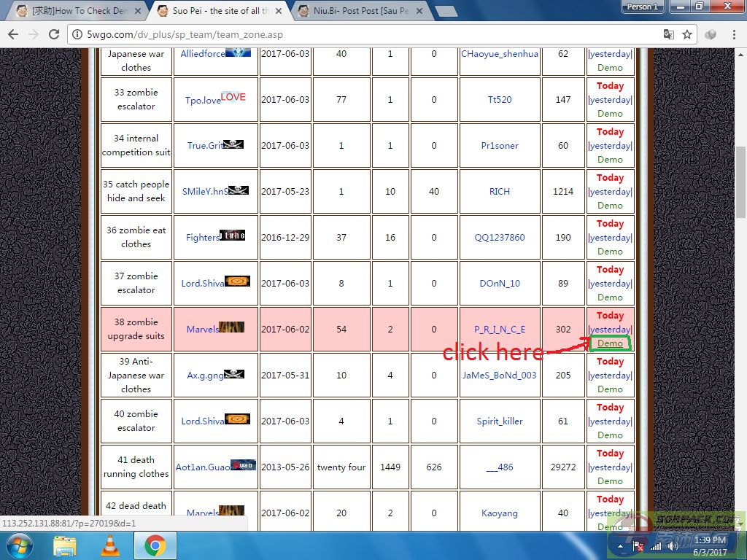The image size is (747, 560).
Task: Open the Windows Start menu
Action: [x=18, y=545]
